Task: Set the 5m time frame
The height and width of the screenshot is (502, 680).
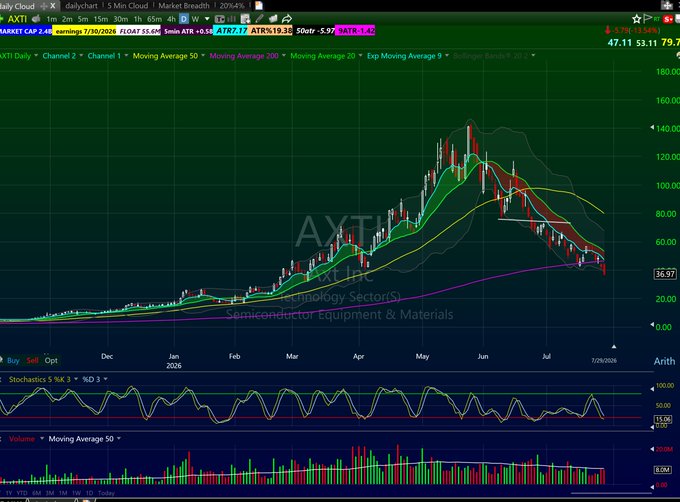Action: coord(83,19)
